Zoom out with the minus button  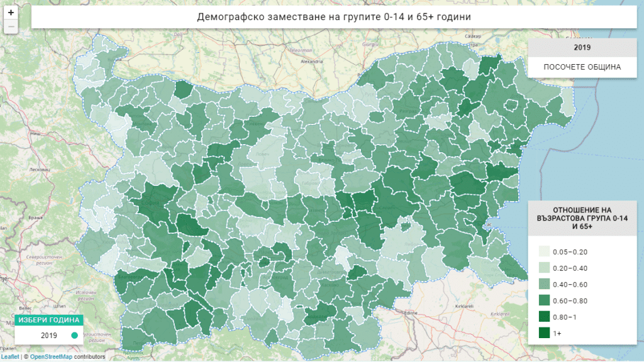[x=11, y=26]
